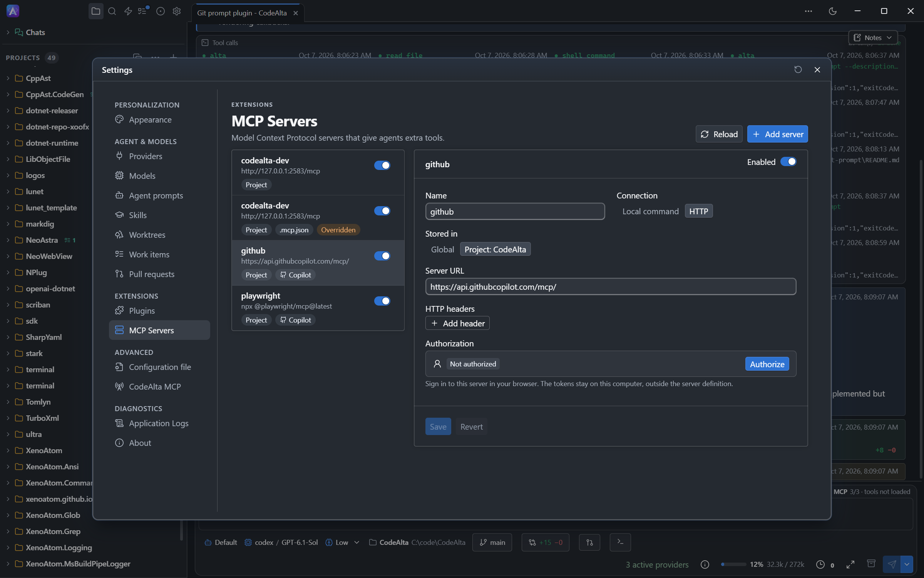Viewport: 924px width, 578px height.
Task: Open Providers settings page
Action: click(x=159, y=156)
